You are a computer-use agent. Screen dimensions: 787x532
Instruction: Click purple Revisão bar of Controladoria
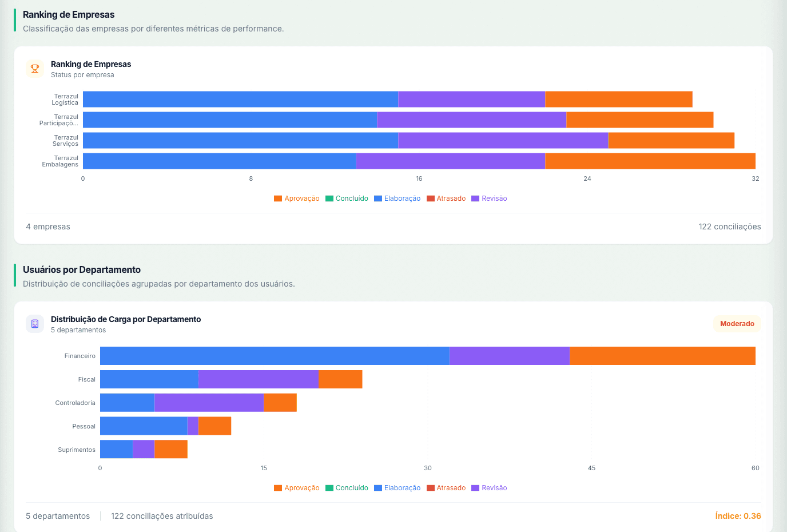pos(209,403)
